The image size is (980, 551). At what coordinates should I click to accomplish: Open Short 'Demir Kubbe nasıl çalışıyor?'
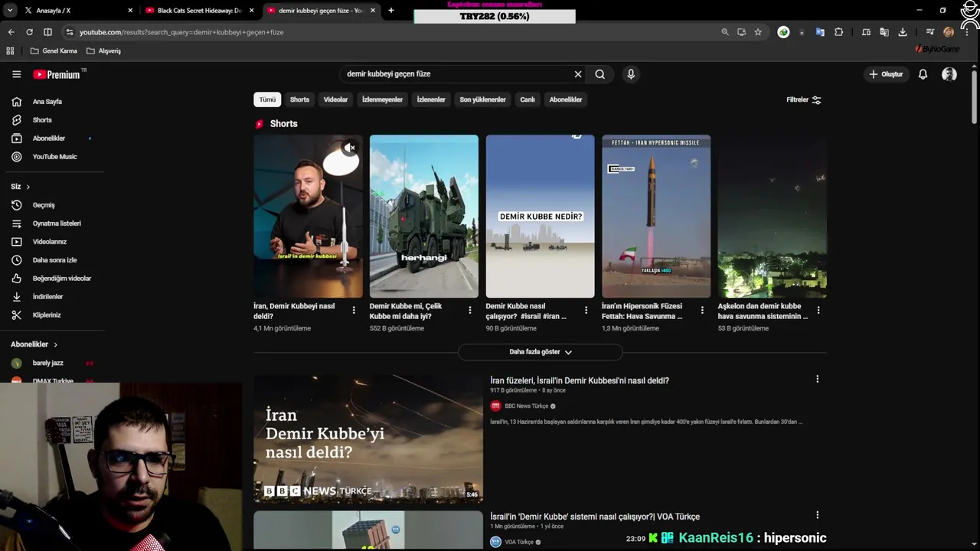pos(540,217)
